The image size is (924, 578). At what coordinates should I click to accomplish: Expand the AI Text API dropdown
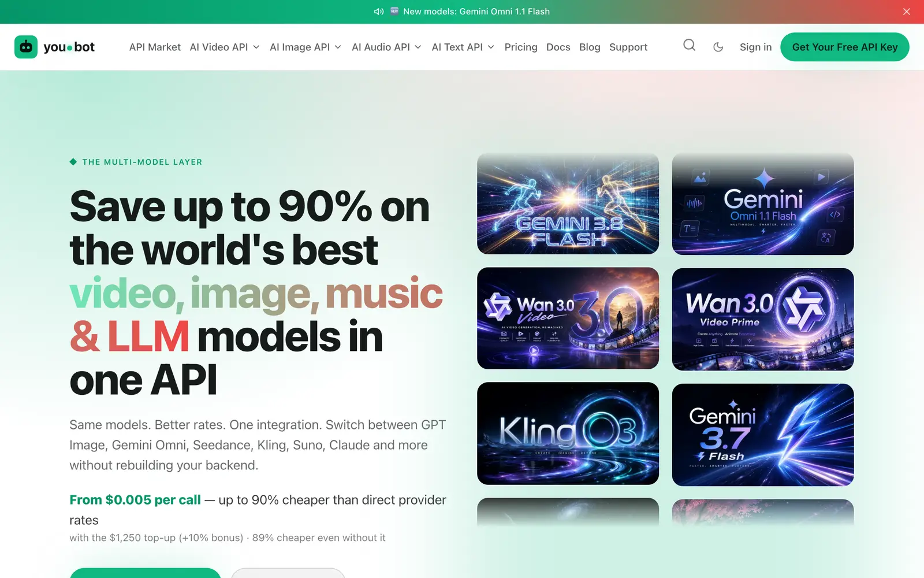pos(463,47)
